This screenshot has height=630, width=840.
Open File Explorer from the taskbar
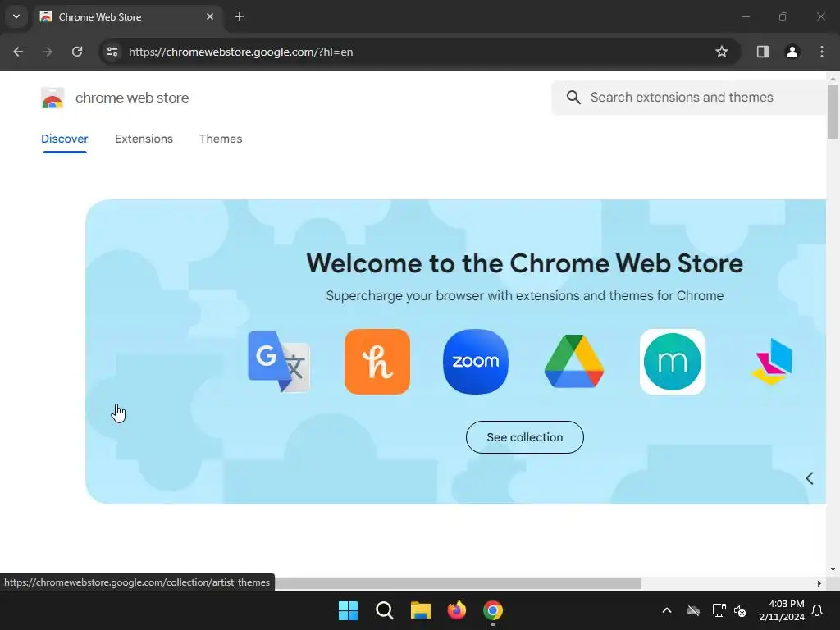(421, 610)
